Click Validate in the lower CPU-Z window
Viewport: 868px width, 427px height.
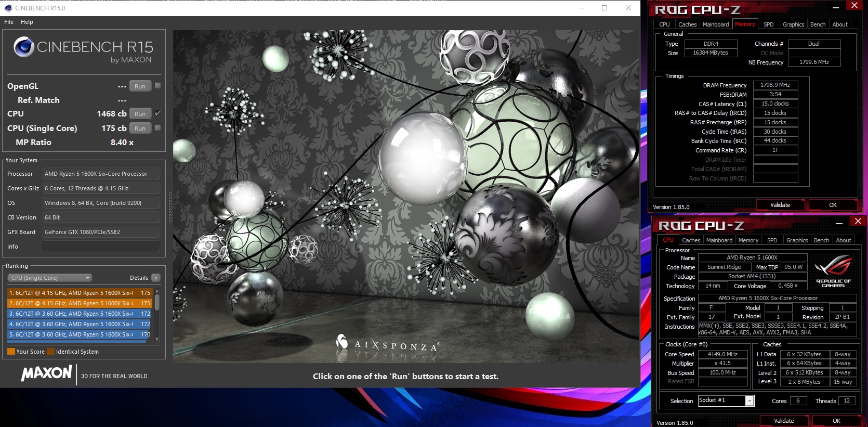(x=784, y=421)
